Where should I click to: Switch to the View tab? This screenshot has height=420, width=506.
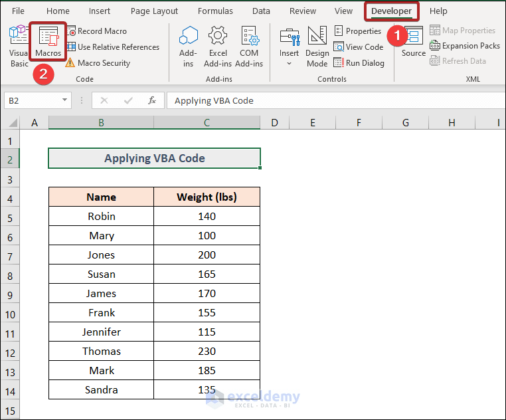tap(343, 11)
